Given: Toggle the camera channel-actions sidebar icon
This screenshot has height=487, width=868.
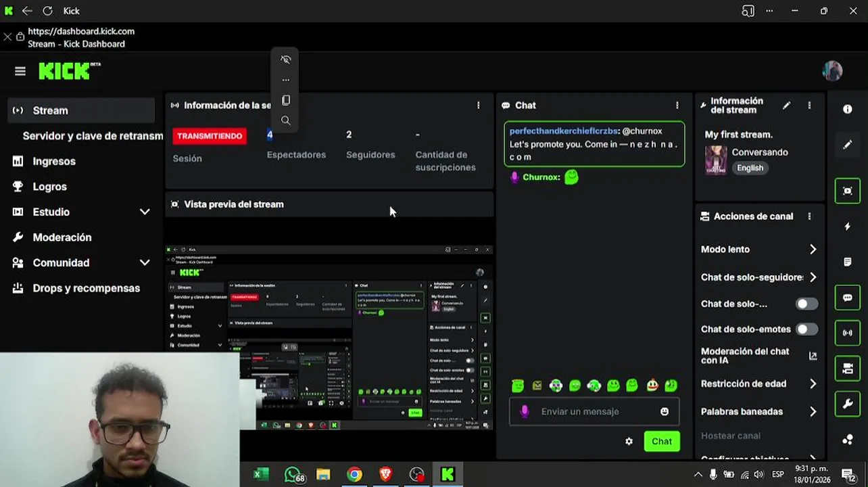Looking at the screenshot, I should point(848,369).
